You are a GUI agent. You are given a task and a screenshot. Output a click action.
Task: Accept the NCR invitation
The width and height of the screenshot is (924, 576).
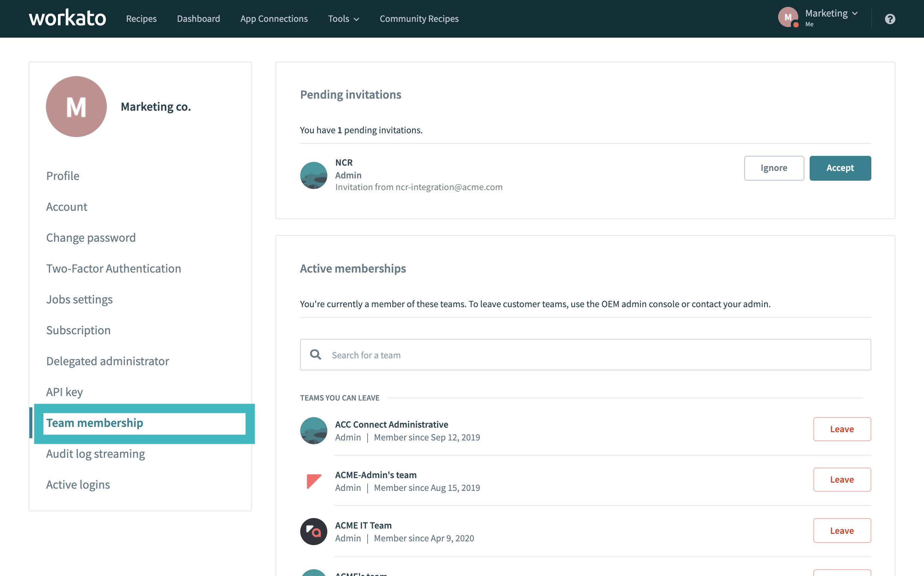click(840, 168)
